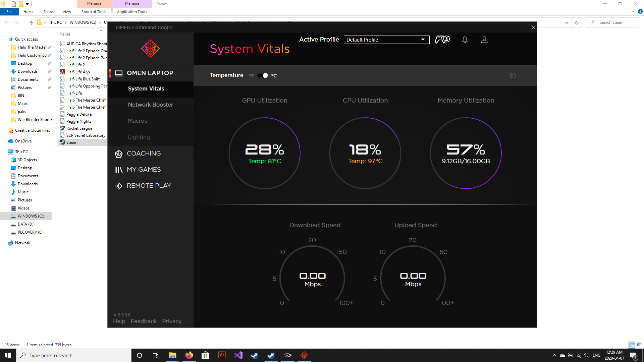Image resolution: width=644 pixels, height=362 pixels.
Task: Open Task View on the taskbar
Action: click(156, 355)
